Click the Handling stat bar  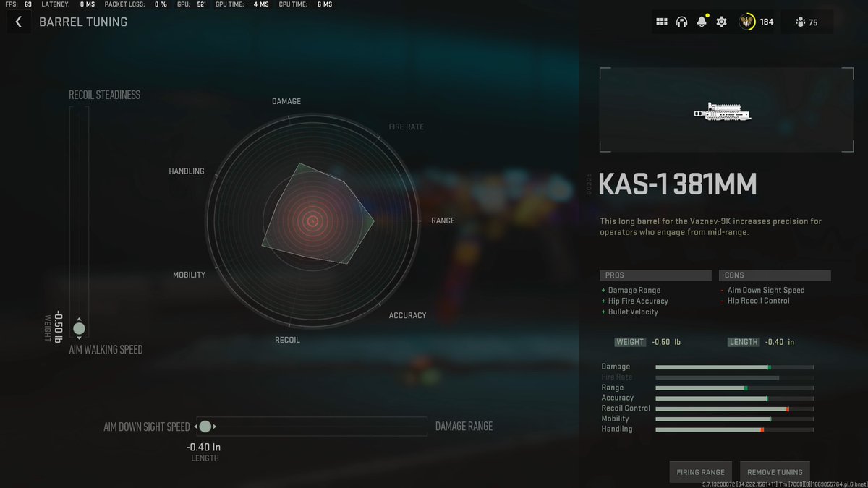pyautogui.click(x=735, y=429)
